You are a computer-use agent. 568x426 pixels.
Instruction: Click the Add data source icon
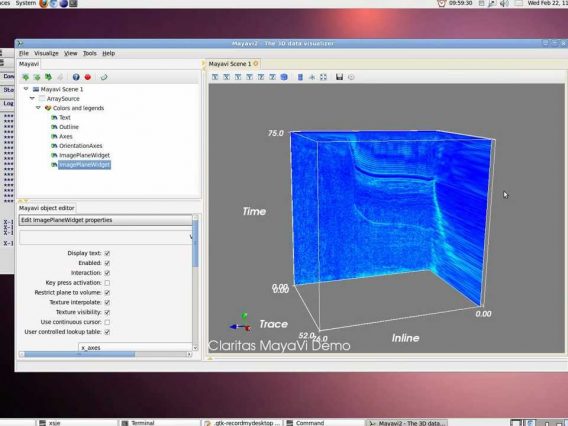tap(25, 77)
